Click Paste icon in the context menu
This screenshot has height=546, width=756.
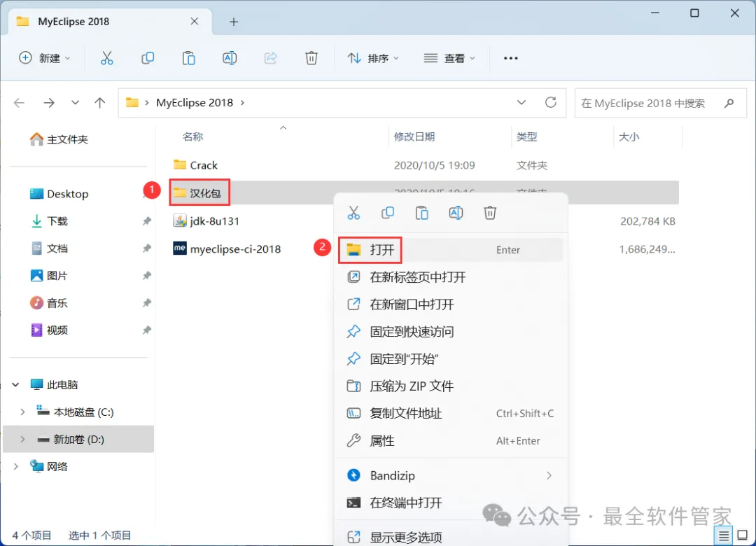422,213
